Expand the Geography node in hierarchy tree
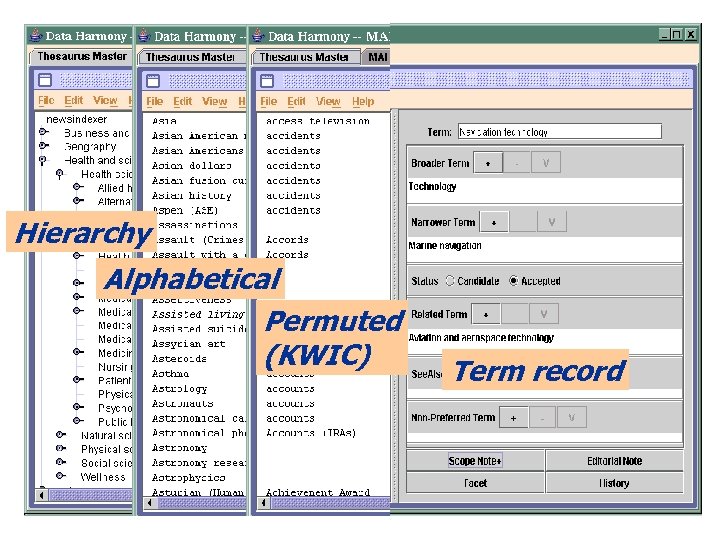This screenshot has height=540, width=720. 44,146
